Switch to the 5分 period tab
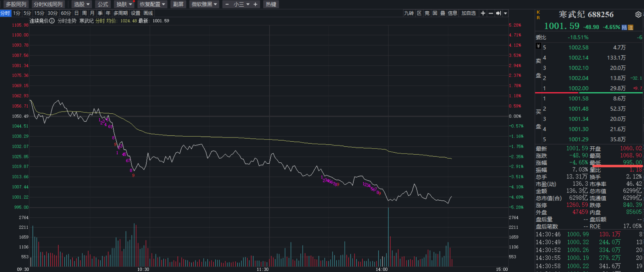 click(x=28, y=13)
